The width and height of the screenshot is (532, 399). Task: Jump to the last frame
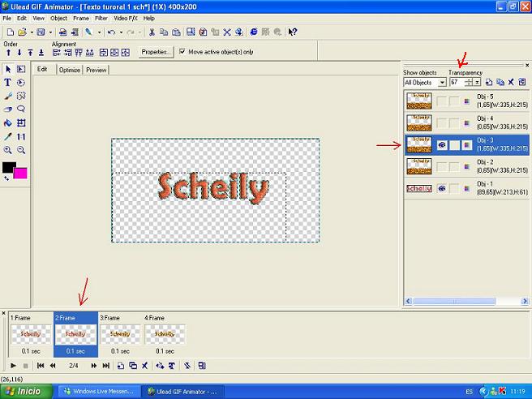(x=106, y=366)
